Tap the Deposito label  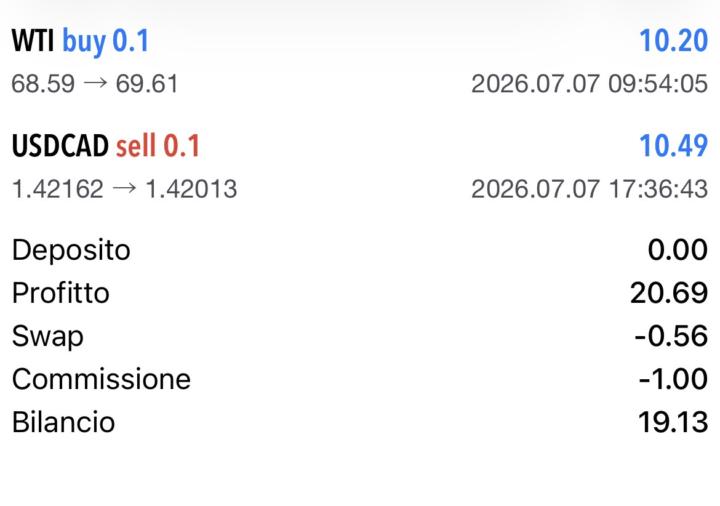71,251
